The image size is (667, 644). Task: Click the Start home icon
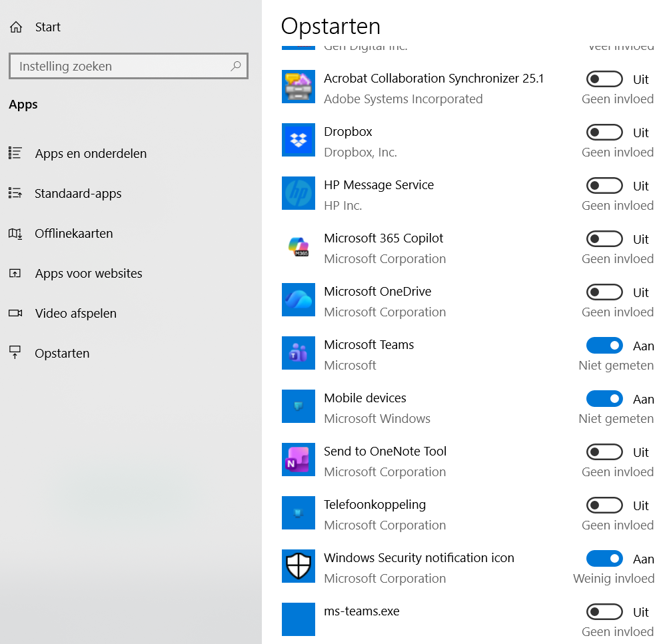tap(16, 27)
